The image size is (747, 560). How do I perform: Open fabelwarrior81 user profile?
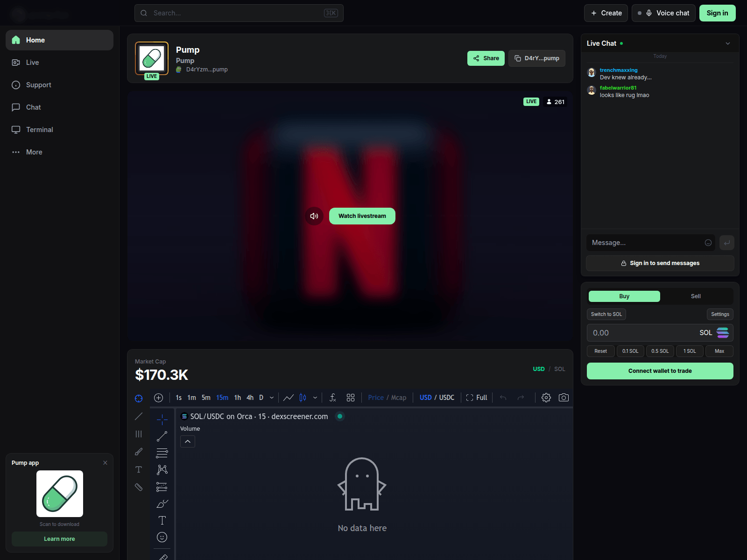point(618,88)
